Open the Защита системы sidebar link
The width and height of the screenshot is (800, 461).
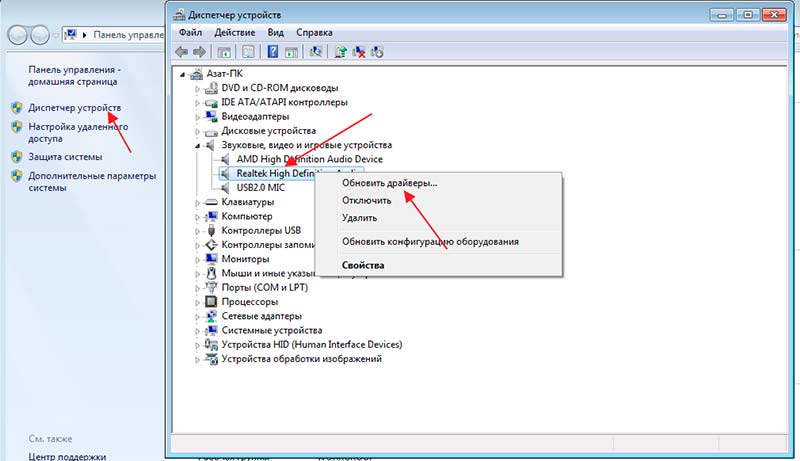click(65, 156)
